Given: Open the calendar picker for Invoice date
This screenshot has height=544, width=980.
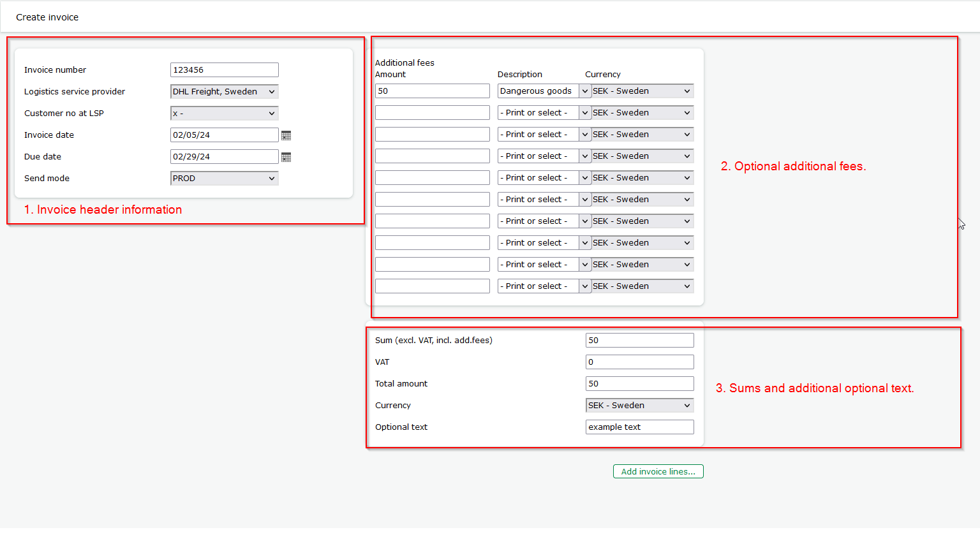Looking at the screenshot, I should click(x=286, y=135).
